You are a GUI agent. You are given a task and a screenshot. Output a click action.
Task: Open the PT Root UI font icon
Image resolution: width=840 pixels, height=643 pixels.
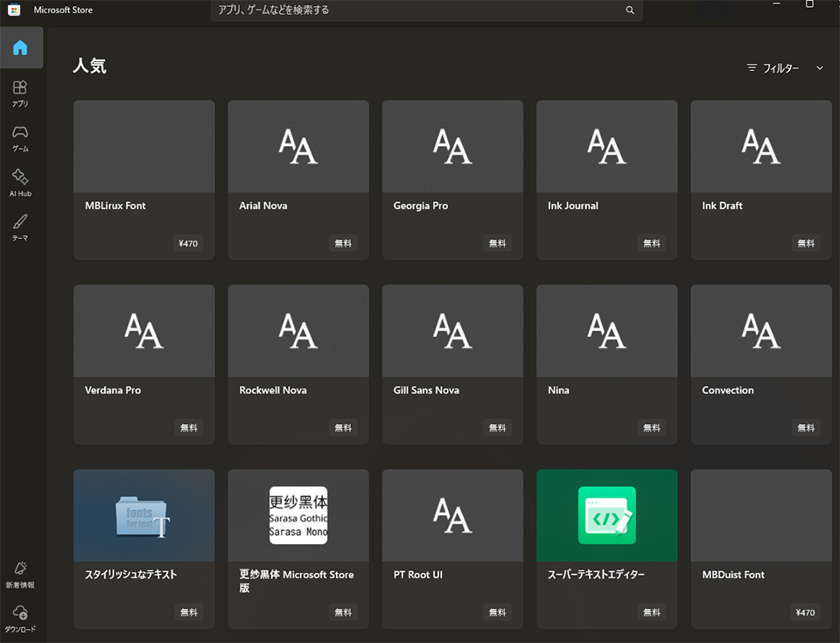(x=452, y=515)
